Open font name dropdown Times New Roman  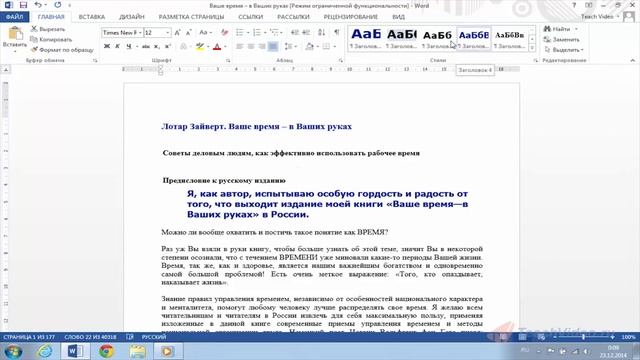(x=140, y=33)
